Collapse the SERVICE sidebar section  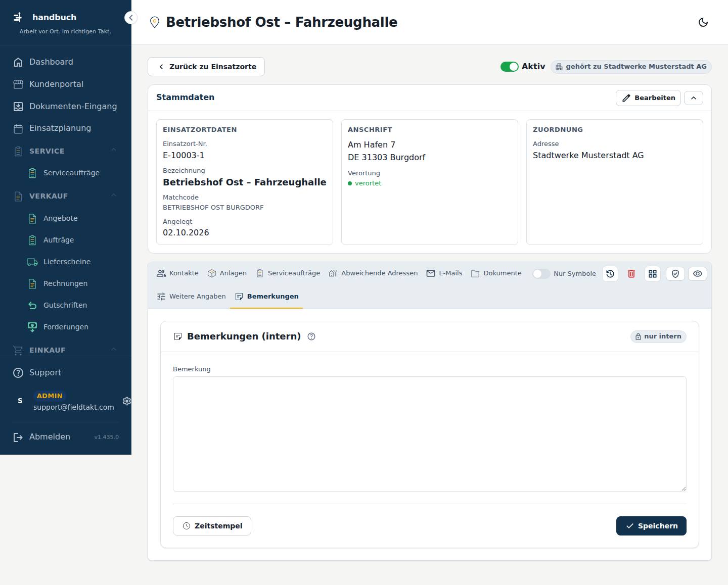pos(114,150)
